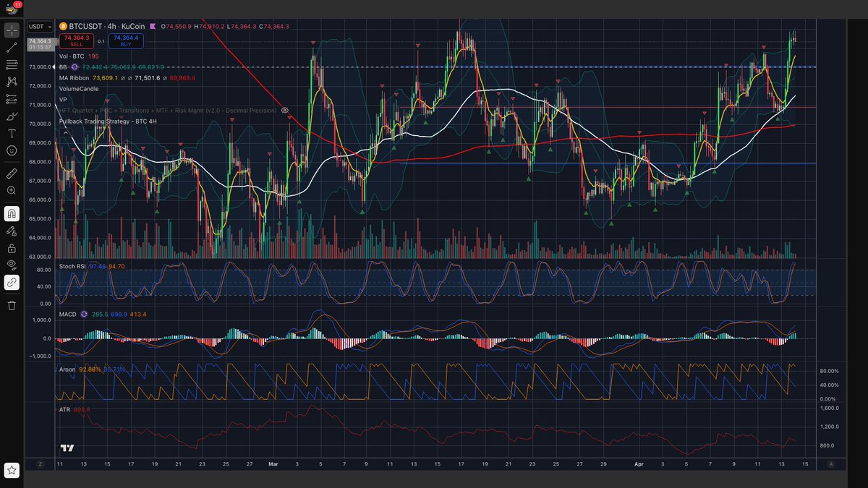This screenshot has width=868, height=488.
Task: Toggle lock all drawing tools
Action: pos(12,248)
